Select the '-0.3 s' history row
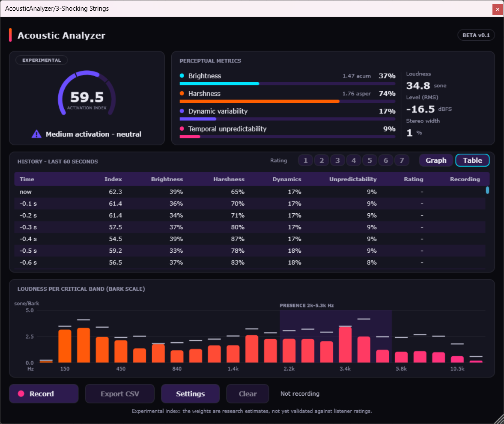 coord(250,227)
